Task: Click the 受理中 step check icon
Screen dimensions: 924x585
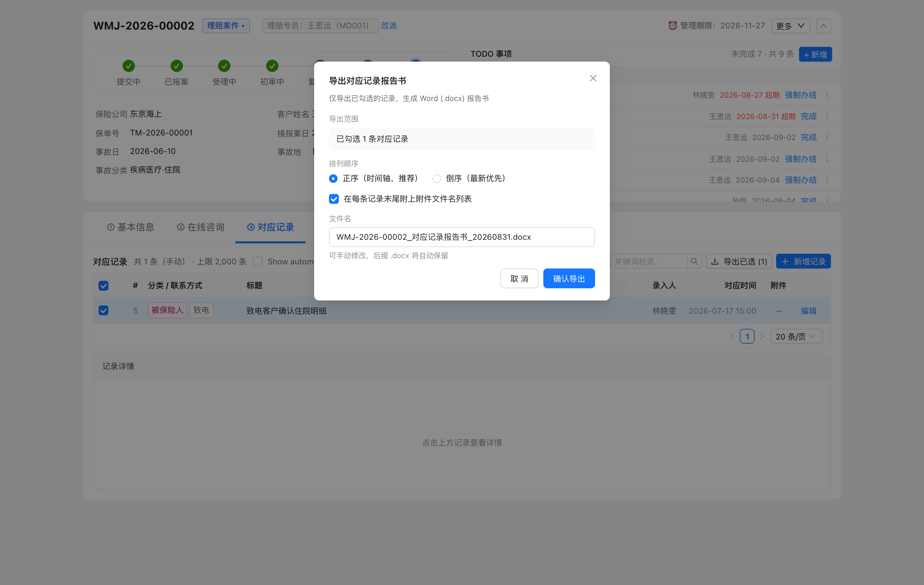Action: click(x=224, y=66)
